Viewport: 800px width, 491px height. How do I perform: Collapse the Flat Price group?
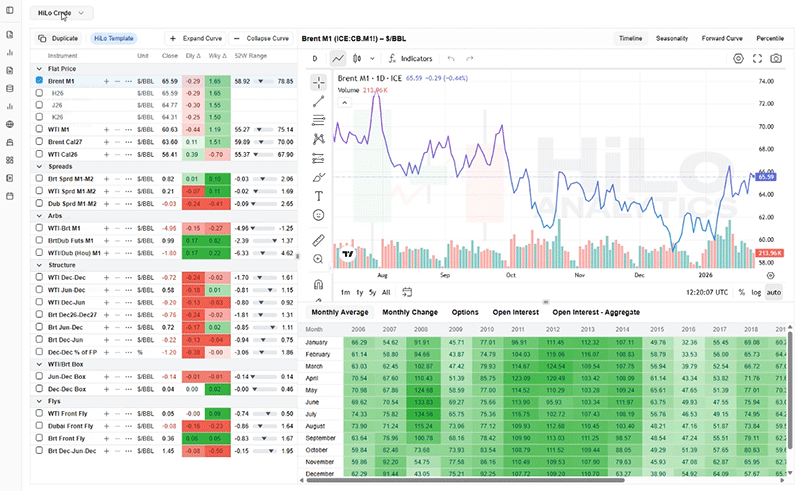39,69
